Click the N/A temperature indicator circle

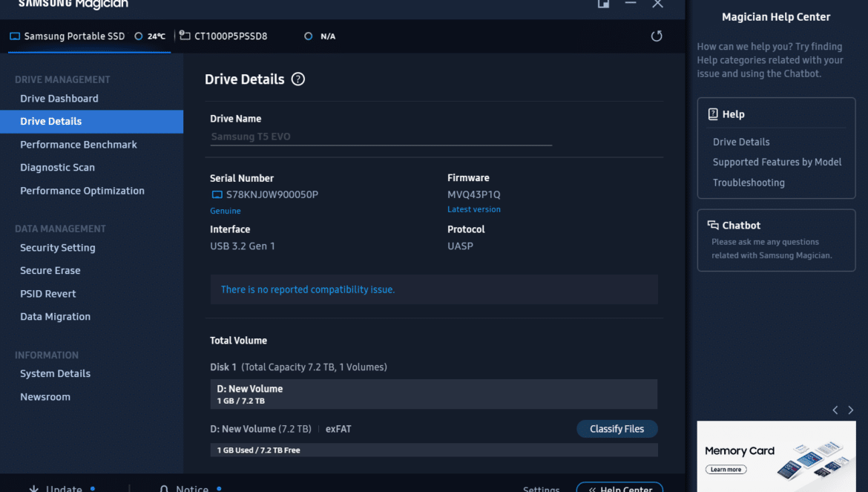[x=309, y=36]
